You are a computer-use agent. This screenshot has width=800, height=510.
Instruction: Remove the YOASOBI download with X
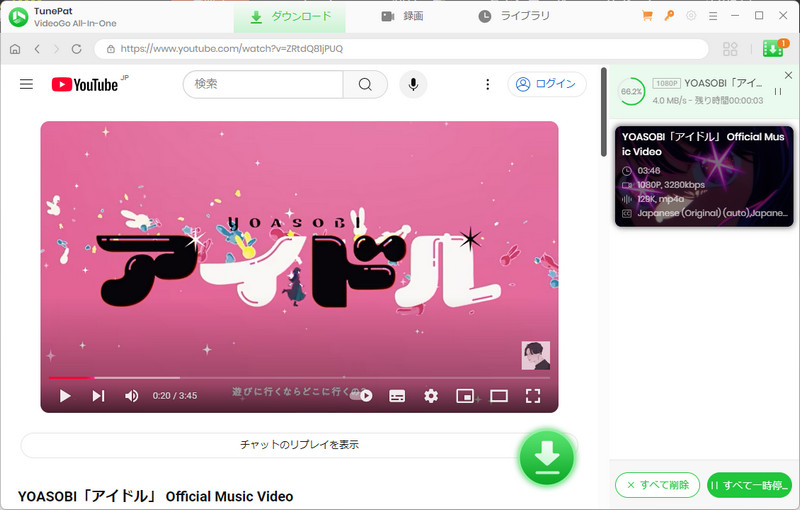788,75
